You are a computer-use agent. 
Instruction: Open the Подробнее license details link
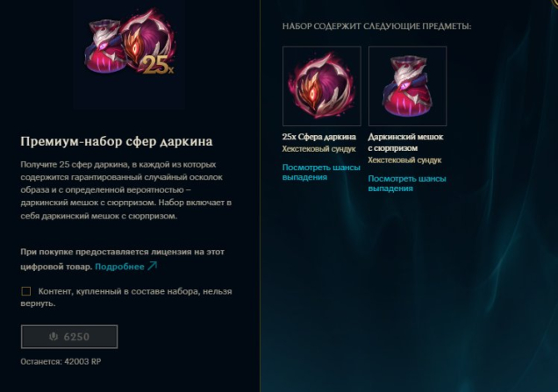pos(119,267)
